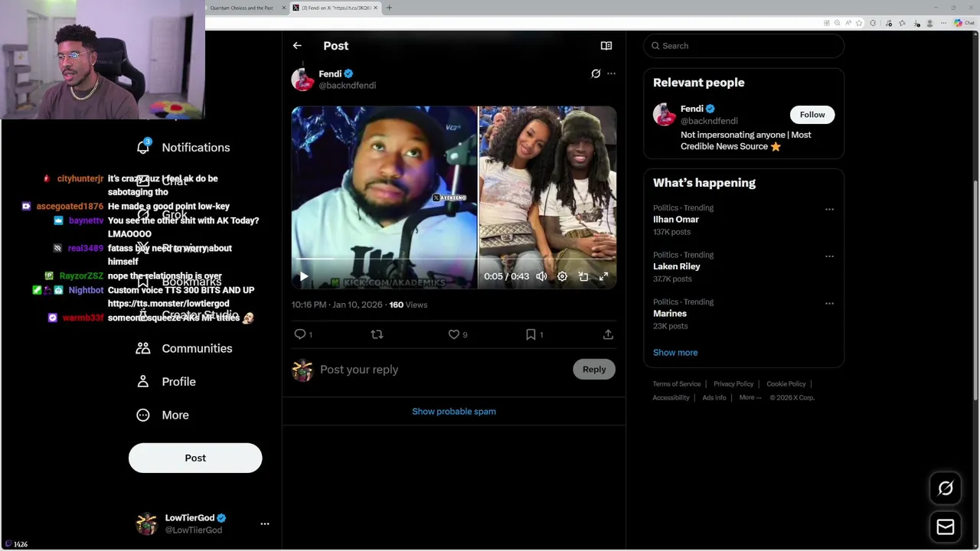
Task: Open the three-dot menu on Fendi's post
Action: pos(611,73)
